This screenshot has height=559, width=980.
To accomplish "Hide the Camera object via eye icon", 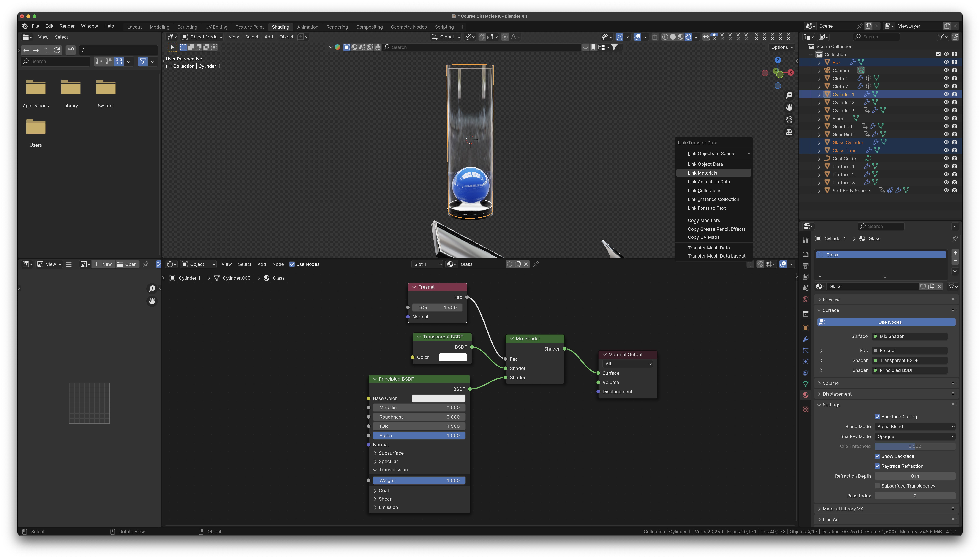I will click(x=946, y=70).
